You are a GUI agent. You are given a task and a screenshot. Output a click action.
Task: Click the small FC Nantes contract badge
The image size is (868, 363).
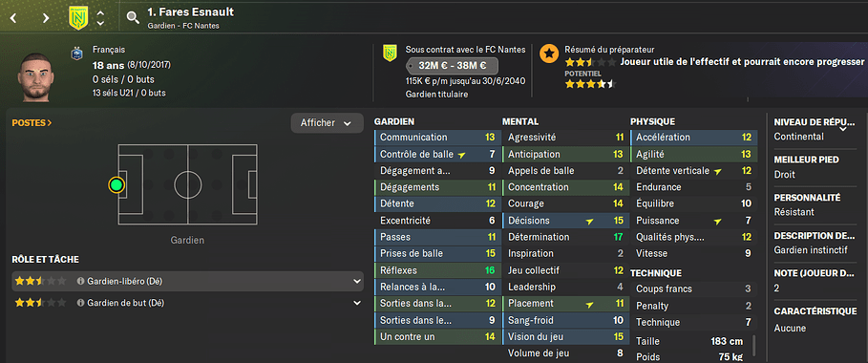[x=391, y=53]
